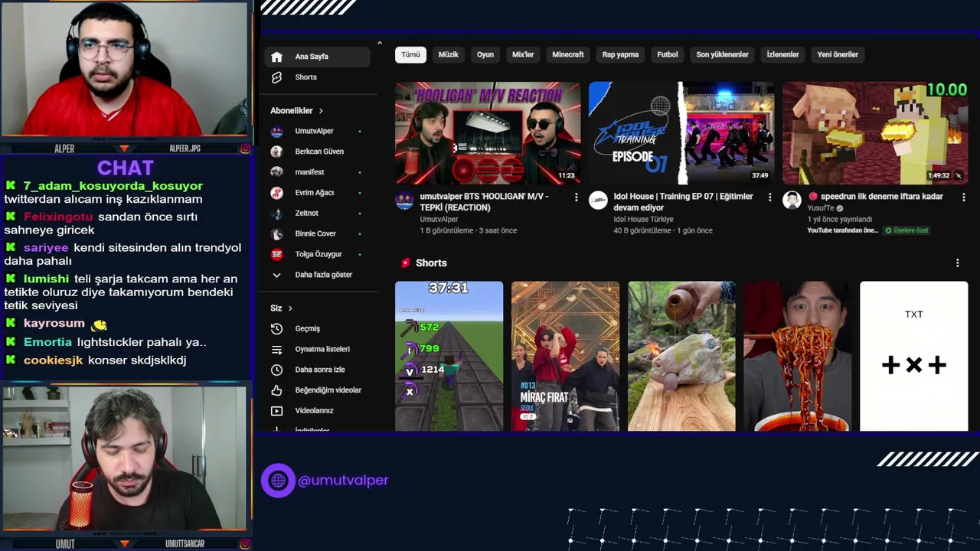Select the Minecraft filter chip
Viewport: 980px width, 551px height.
click(x=568, y=54)
